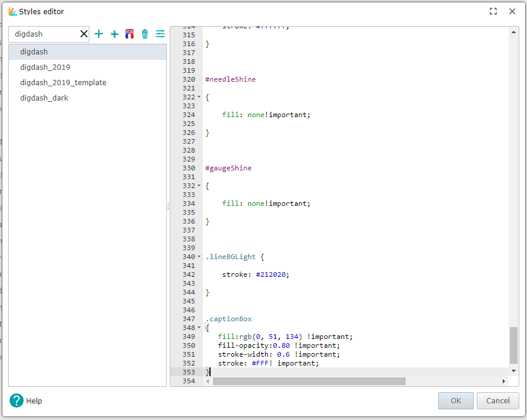
Task: Click the first plus add style icon
Action: pos(98,34)
